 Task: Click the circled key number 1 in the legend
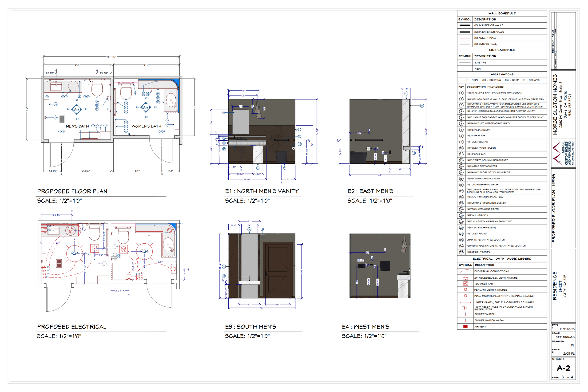click(461, 93)
